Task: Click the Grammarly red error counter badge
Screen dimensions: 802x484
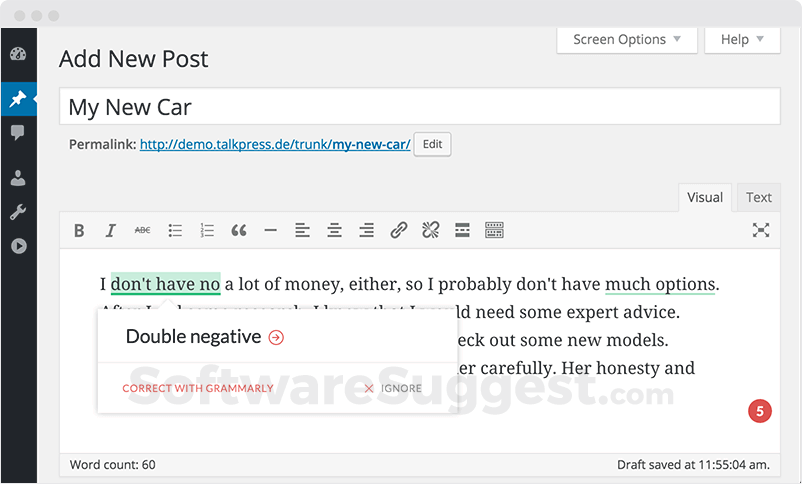Action: (x=760, y=411)
